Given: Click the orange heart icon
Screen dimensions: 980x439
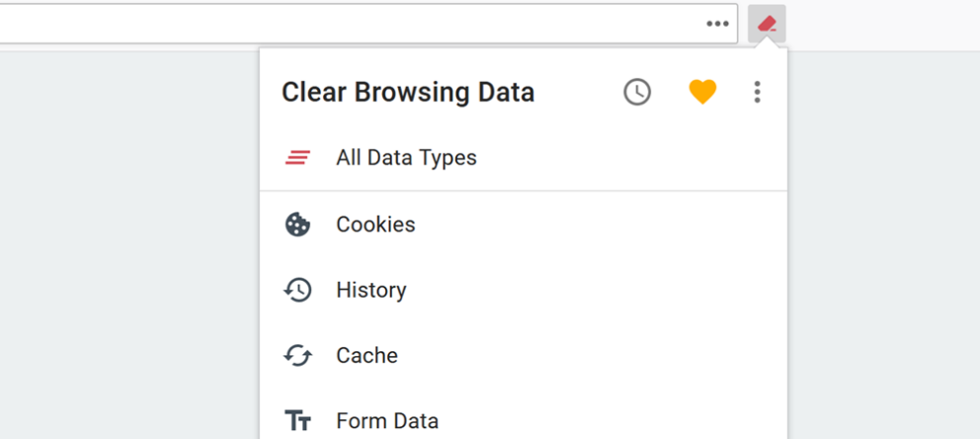Looking at the screenshot, I should point(702,92).
